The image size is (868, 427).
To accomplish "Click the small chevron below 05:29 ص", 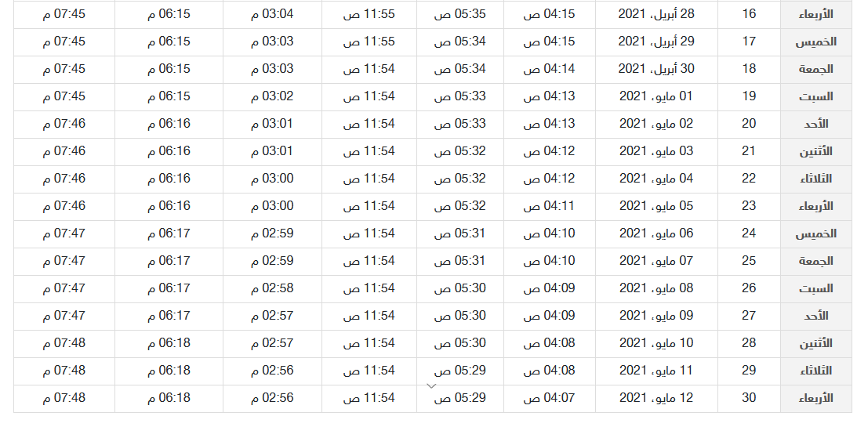I will (x=432, y=385).
